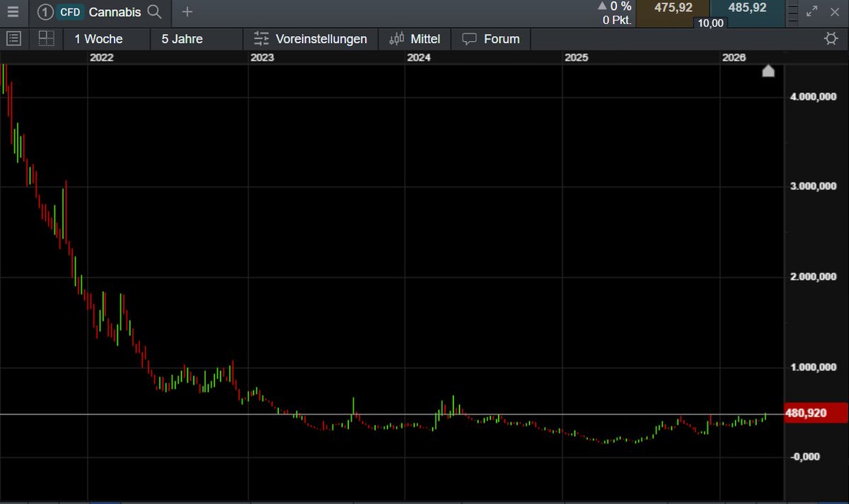Search instruments with the magnifier icon
This screenshot has width=849, height=504.
pyautogui.click(x=154, y=12)
